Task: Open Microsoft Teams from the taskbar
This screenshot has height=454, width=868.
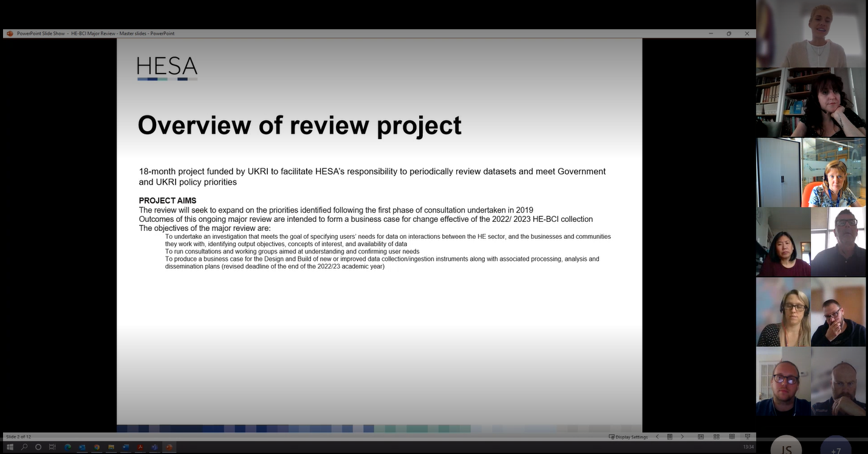Action: point(155,447)
